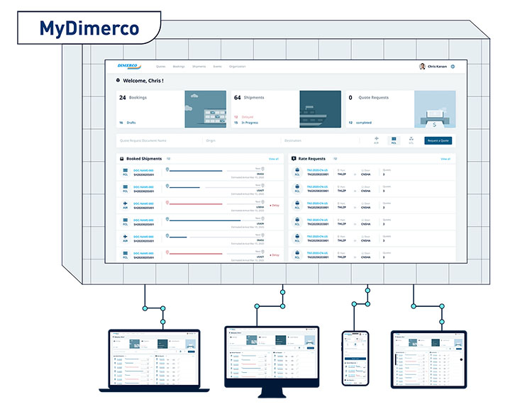Image resolution: width=532 pixels, height=409 pixels.
Task: Click origin pin of fourth booked shipment
Action: (167, 219)
